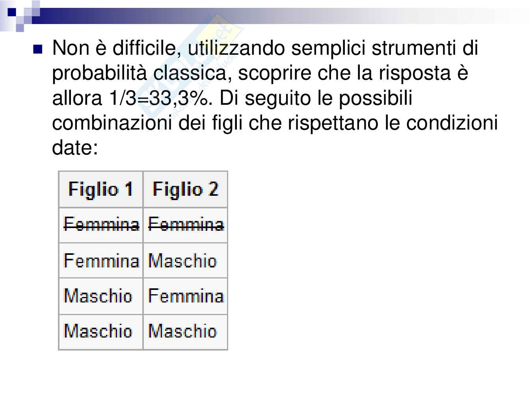Click the decorative squares logo in slide corner
This screenshot has height=399, width=532.
[x=20, y=16]
